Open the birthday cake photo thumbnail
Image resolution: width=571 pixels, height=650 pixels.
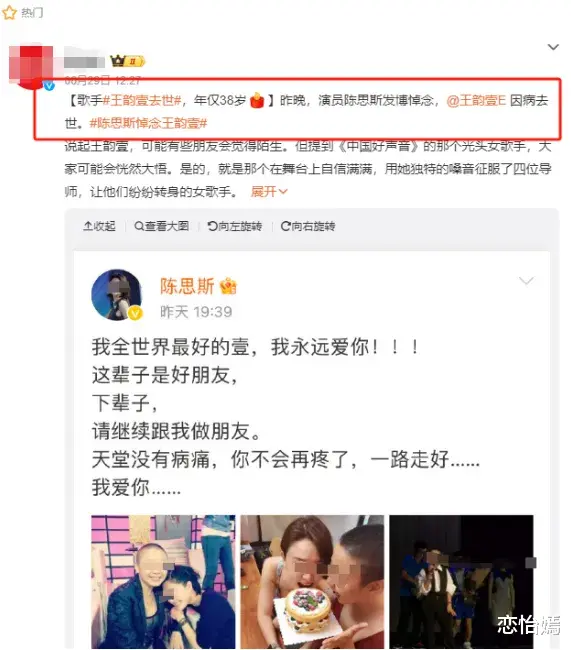click(312, 582)
